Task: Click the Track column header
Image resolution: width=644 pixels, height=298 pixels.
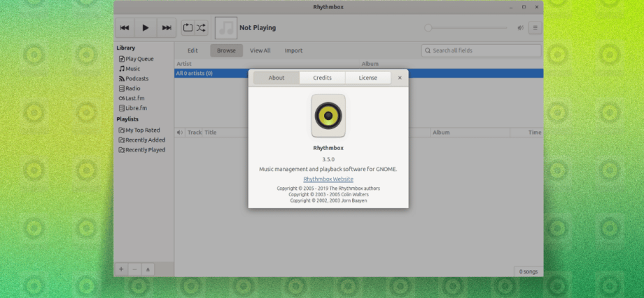Action: pos(194,133)
